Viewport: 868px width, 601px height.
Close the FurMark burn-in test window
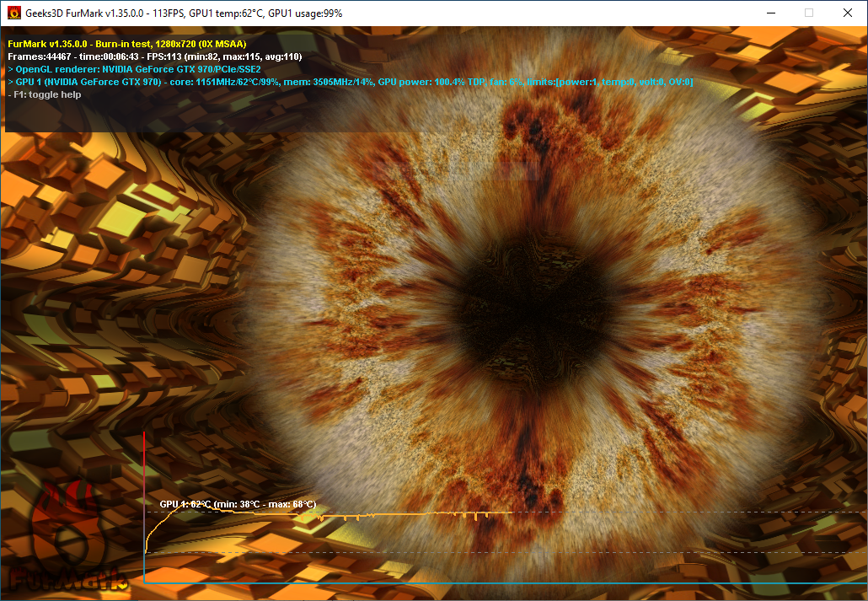tap(848, 13)
